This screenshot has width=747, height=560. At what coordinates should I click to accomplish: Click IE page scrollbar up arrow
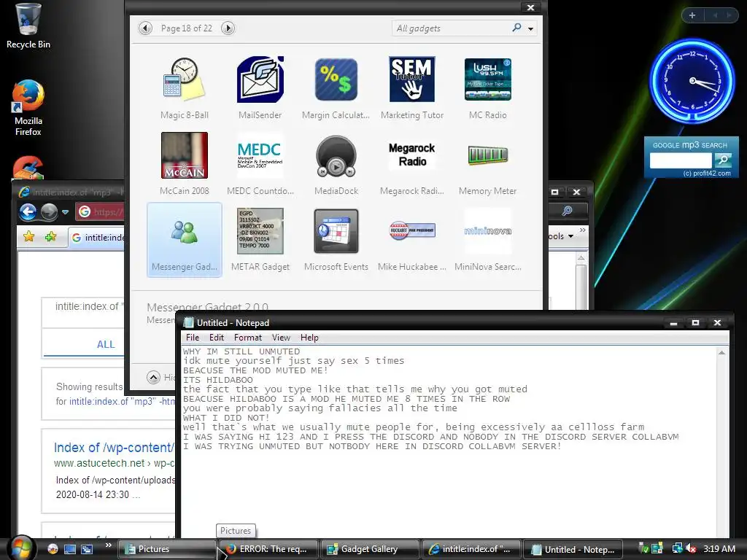pos(581,257)
